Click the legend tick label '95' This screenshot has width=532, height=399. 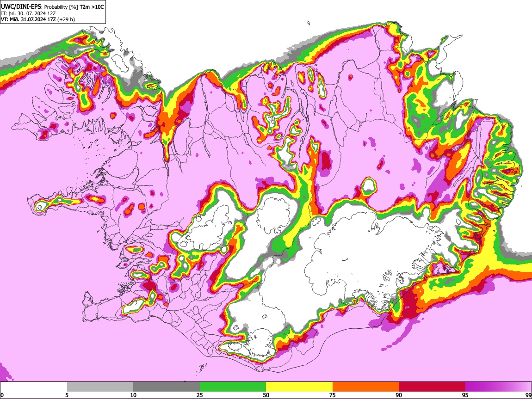tap(465, 395)
